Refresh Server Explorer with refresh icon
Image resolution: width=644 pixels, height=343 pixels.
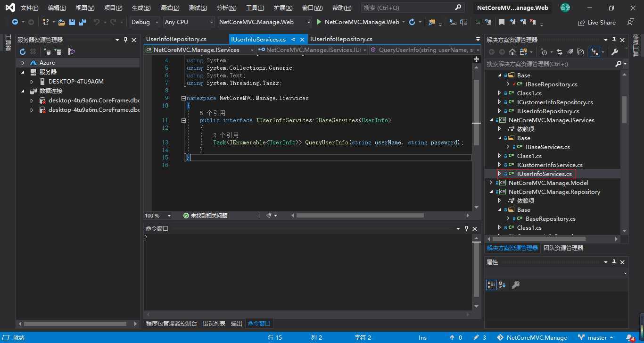(x=22, y=51)
